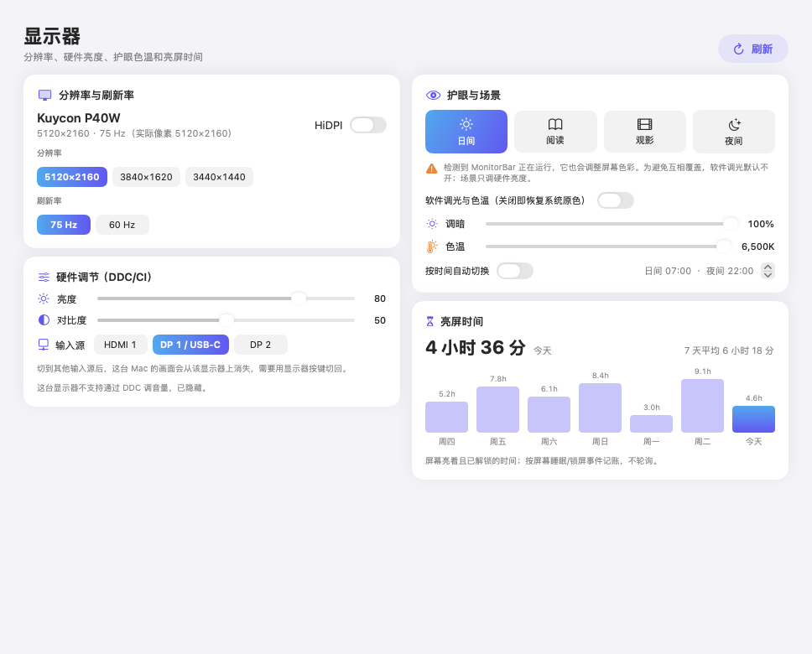The height and width of the screenshot is (654, 812).
Task: Toggle the HiDPI switch
Action: coord(368,125)
